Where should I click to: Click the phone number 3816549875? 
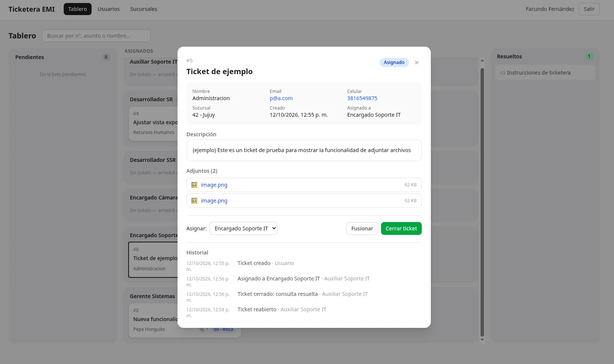tap(362, 98)
